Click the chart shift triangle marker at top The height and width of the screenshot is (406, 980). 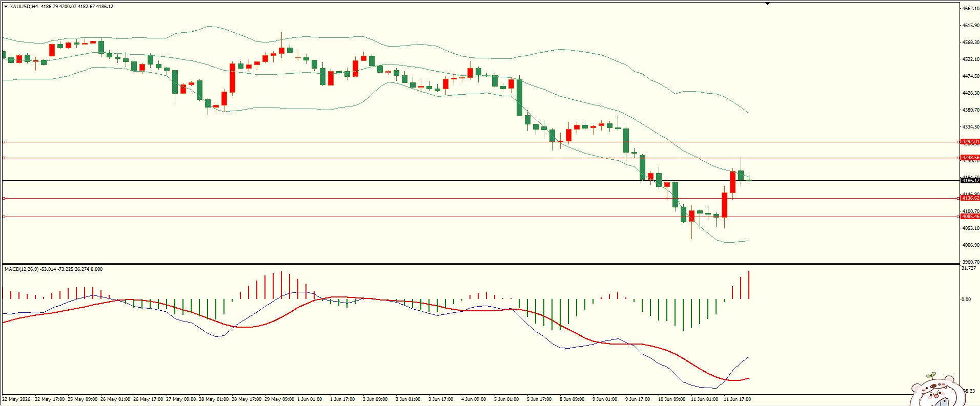[x=767, y=4]
